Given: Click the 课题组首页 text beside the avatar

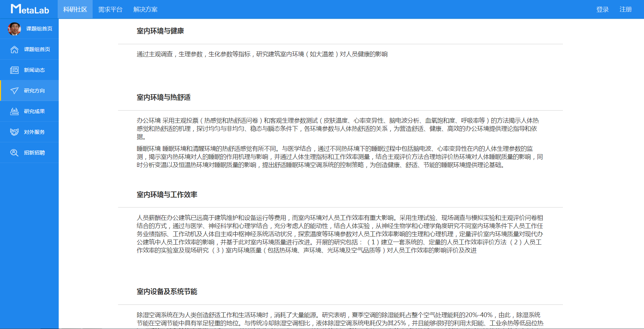Looking at the screenshot, I should coord(39,29).
